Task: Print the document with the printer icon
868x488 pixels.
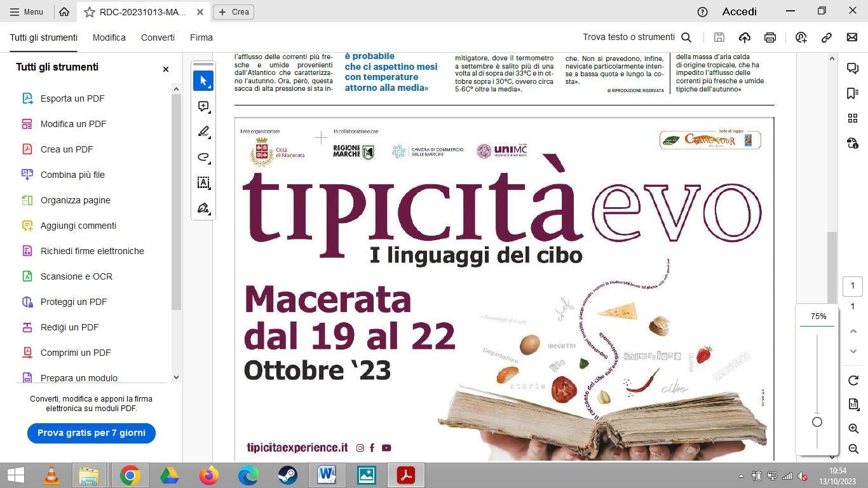Action: tap(770, 37)
